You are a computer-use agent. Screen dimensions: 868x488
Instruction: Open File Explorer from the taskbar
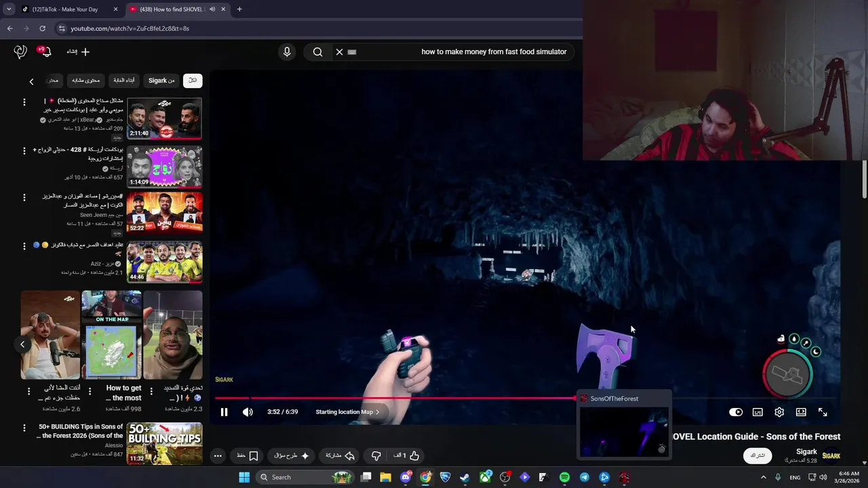pyautogui.click(x=385, y=477)
